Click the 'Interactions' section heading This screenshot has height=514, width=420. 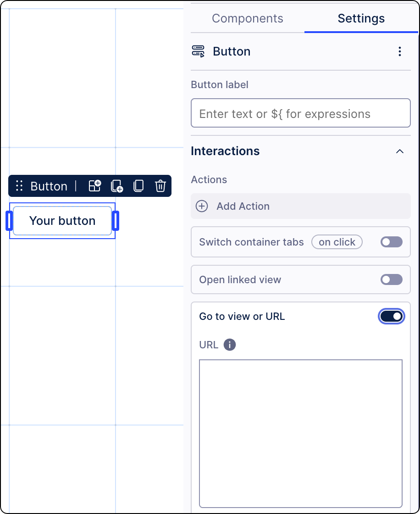click(x=225, y=151)
